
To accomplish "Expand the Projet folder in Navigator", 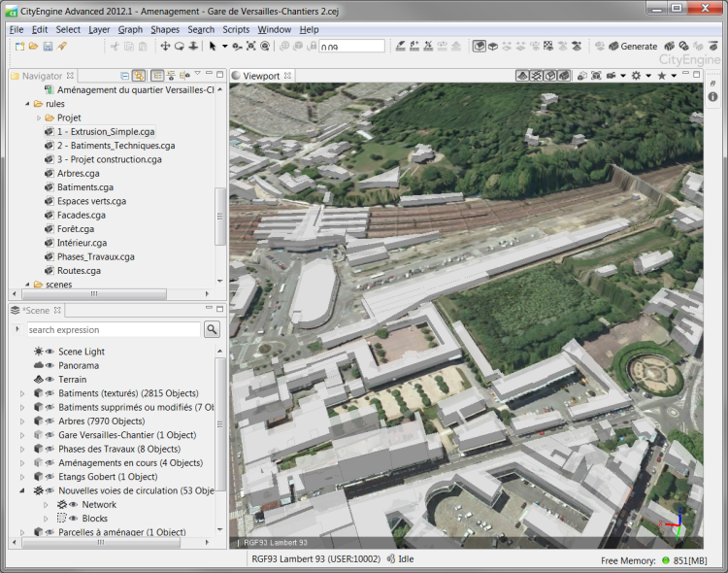I will pyautogui.click(x=39, y=118).
